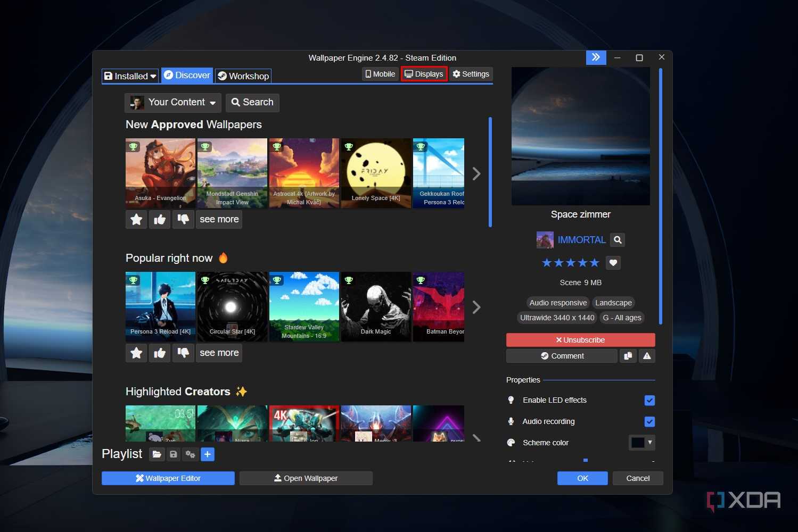Click the Discover content vertical scrollbar
This screenshot has width=798, height=532.
pos(490,172)
